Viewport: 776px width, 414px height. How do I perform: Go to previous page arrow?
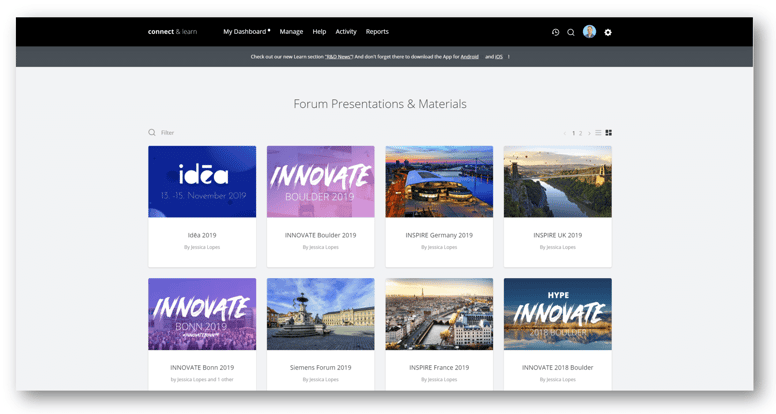click(565, 133)
